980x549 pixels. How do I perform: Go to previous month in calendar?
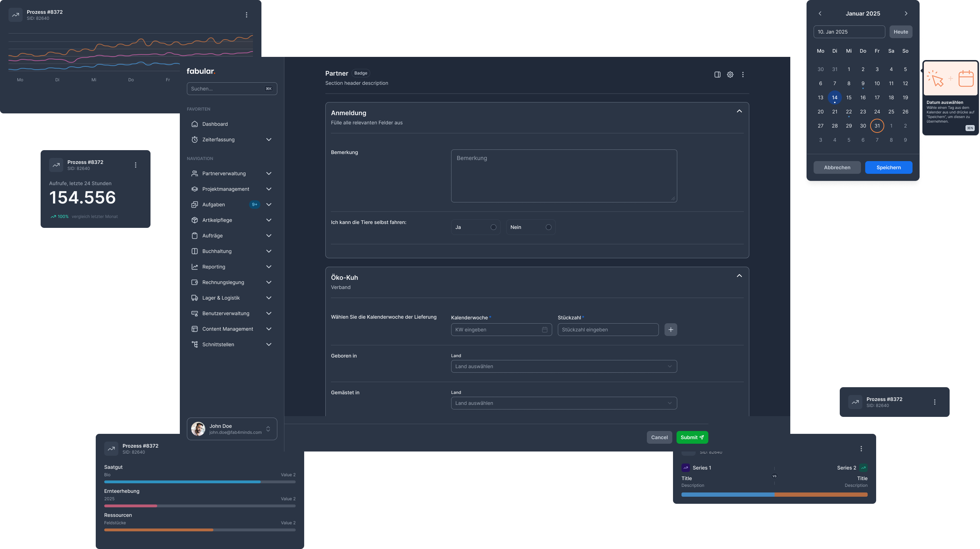(820, 13)
